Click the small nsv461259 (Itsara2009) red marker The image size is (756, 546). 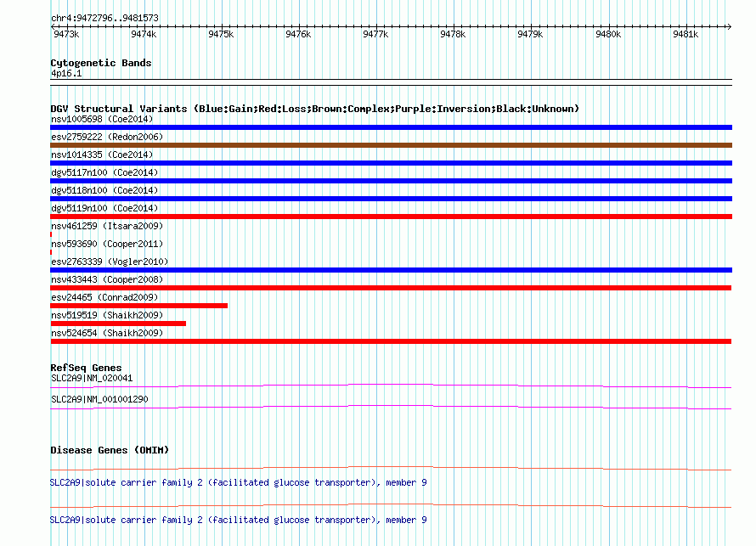(51, 234)
